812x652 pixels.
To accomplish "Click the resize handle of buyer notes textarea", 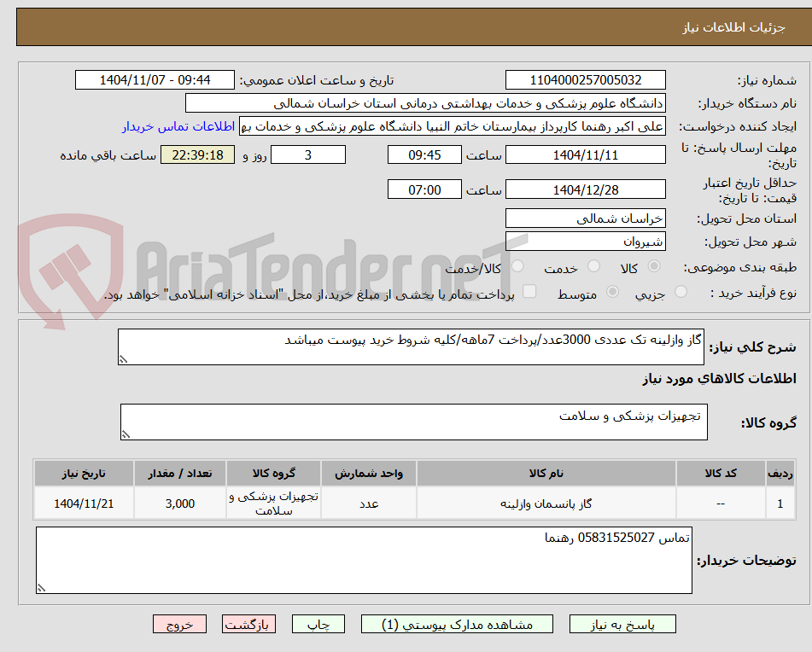I will [x=42, y=588].
